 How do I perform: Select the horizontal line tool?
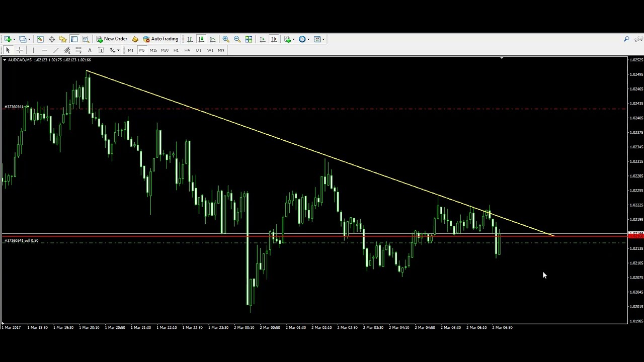(x=45, y=50)
